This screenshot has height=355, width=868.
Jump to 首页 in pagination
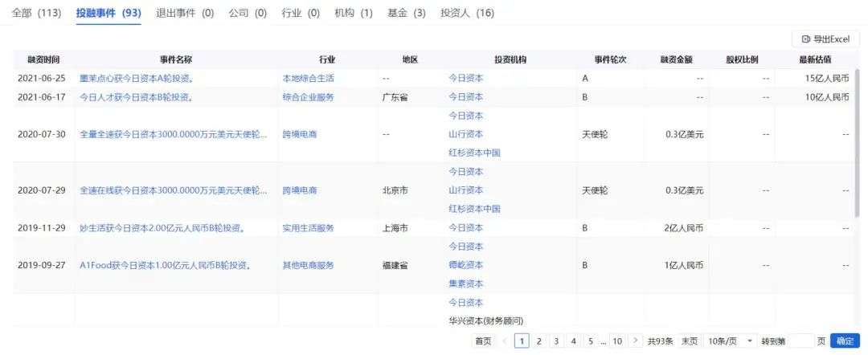coord(483,341)
